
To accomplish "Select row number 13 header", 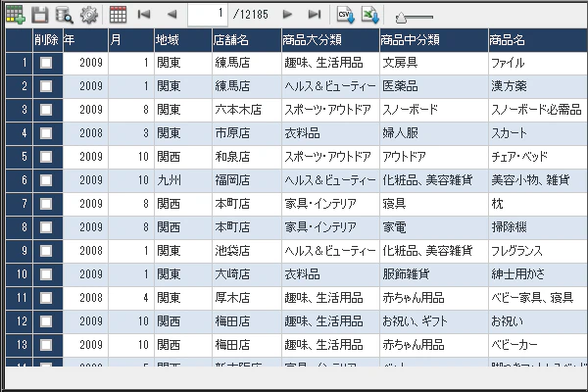I will point(20,345).
